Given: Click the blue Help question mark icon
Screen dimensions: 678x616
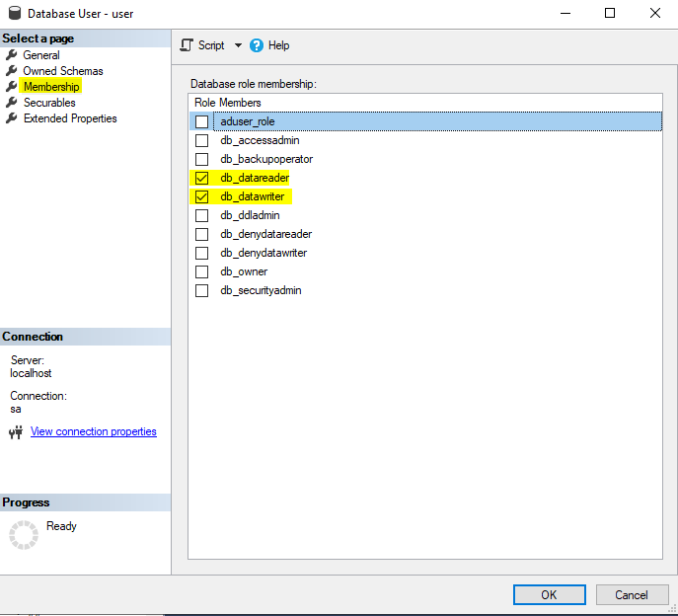Looking at the screenshot, I should pyautogui.click(x=257, y=45).
